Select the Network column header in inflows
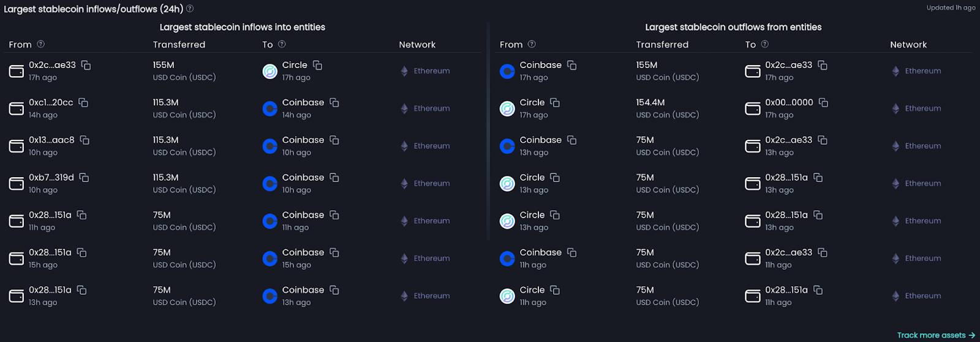The height and width of the screenshot is (342, 980). (417, 44)
